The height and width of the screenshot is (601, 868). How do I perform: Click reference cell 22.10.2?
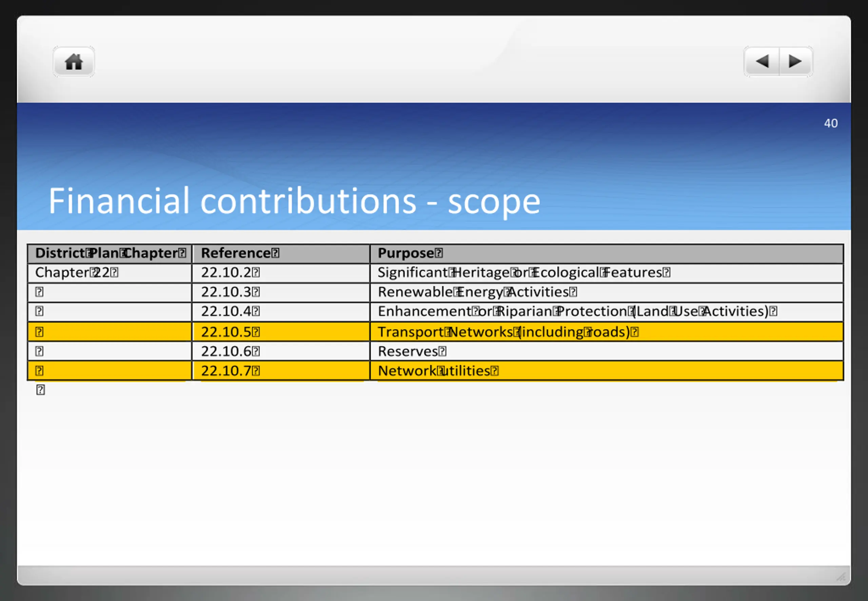pos(230,272)
